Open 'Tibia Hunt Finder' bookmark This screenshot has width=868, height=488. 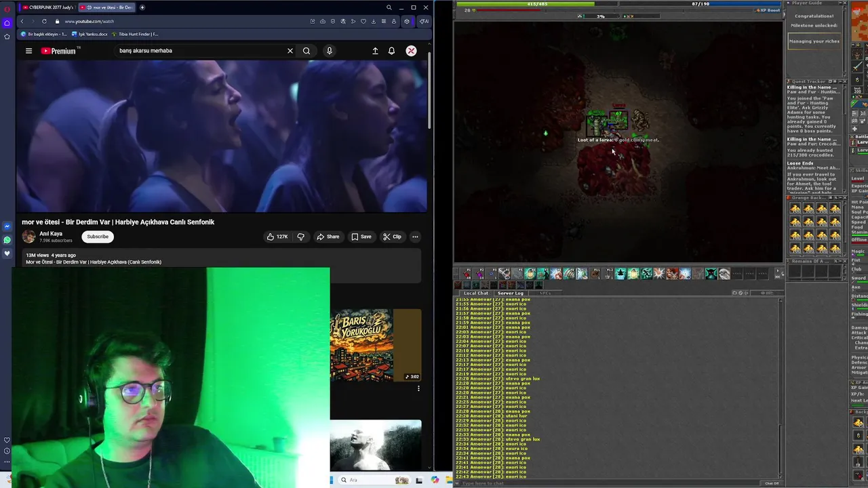coord(135,34)
